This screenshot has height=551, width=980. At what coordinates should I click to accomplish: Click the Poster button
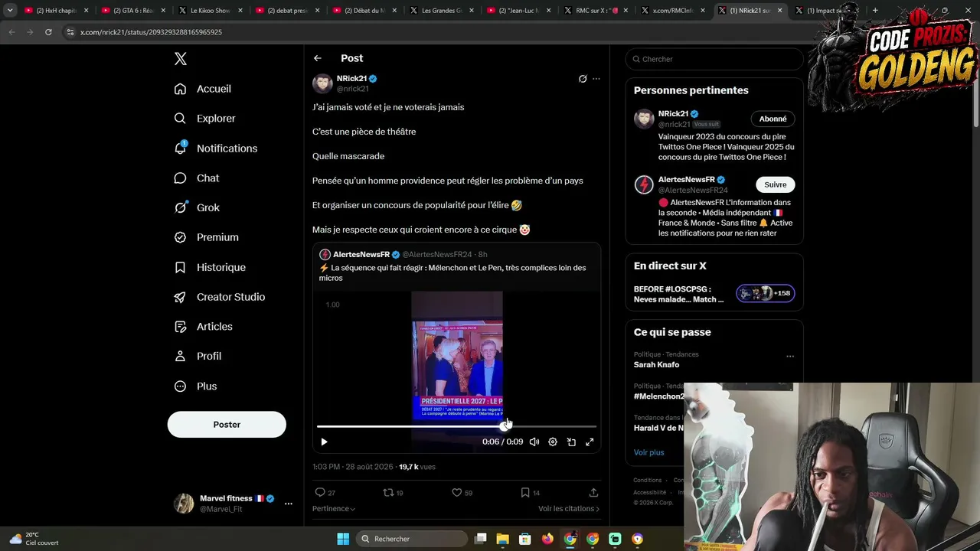(x=227, y=425)
